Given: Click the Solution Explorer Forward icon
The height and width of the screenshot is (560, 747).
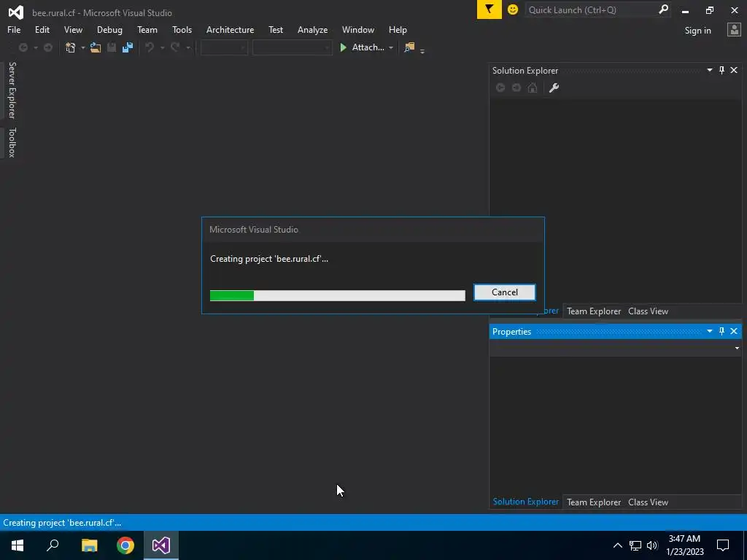Looking at the screenshot, I should [x=516, y=87].
